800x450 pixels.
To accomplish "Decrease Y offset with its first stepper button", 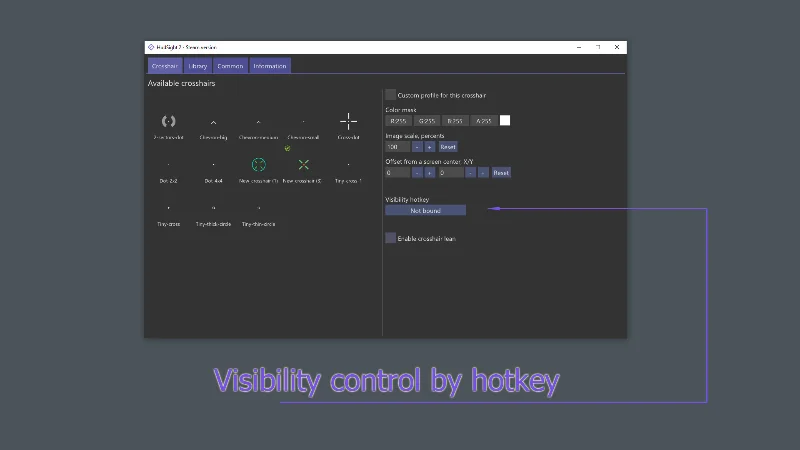I will pyautogui.click(x=470, y=172).
